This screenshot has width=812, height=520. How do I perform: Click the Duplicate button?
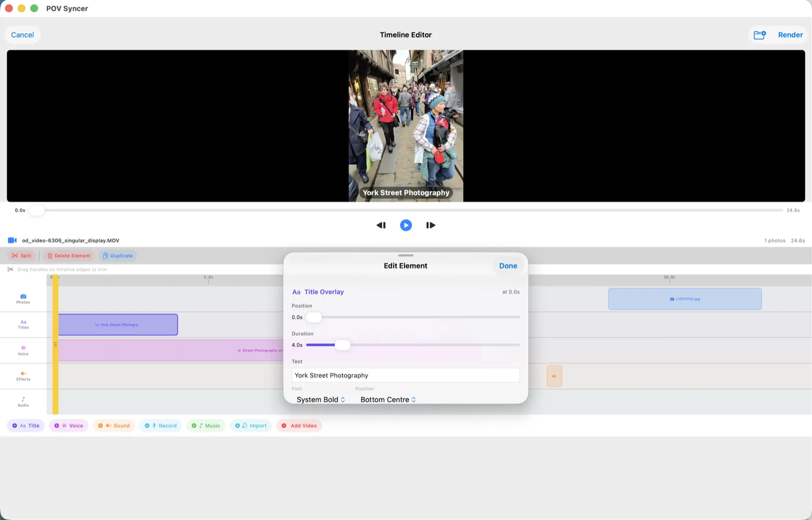(118, 256)
